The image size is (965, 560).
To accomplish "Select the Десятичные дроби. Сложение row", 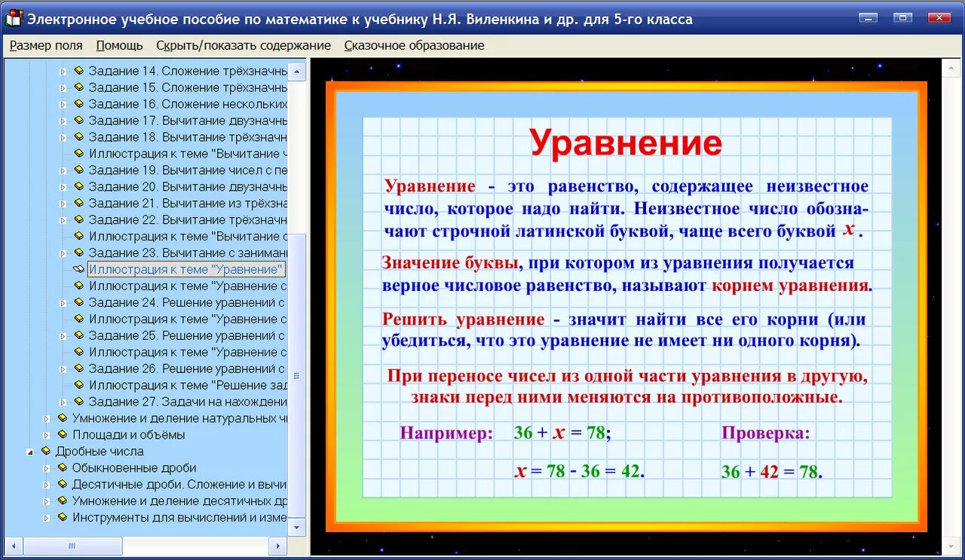I will tap(180, 485).
